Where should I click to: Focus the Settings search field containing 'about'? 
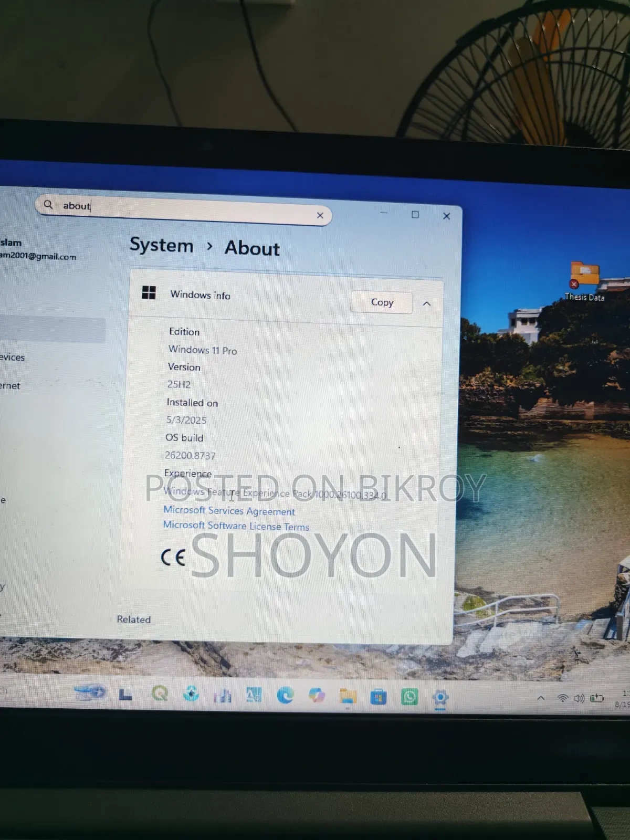point(183,210)
